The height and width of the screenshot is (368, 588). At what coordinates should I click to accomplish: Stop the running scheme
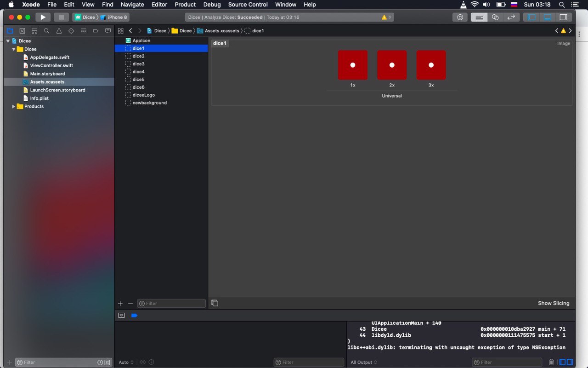click(61, 17)
